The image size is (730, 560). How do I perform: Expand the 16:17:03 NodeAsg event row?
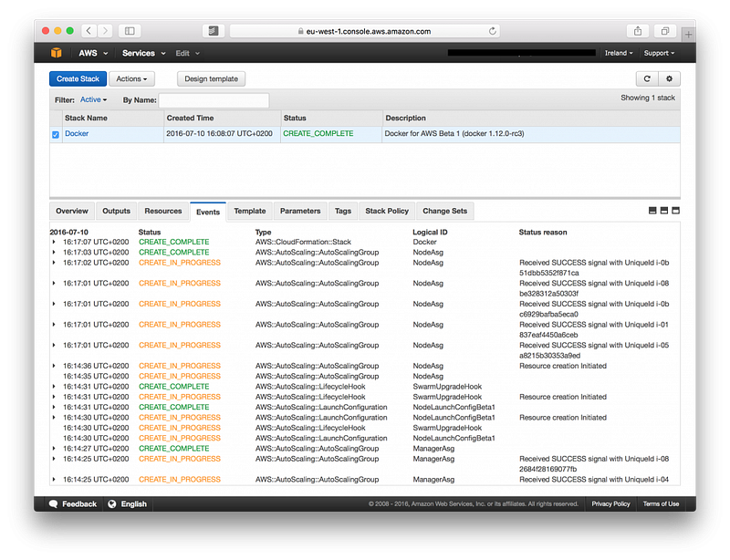coord(54,253)
